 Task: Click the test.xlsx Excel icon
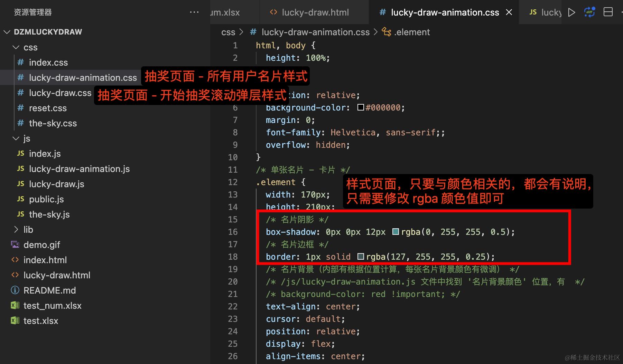tap(15, 321)
